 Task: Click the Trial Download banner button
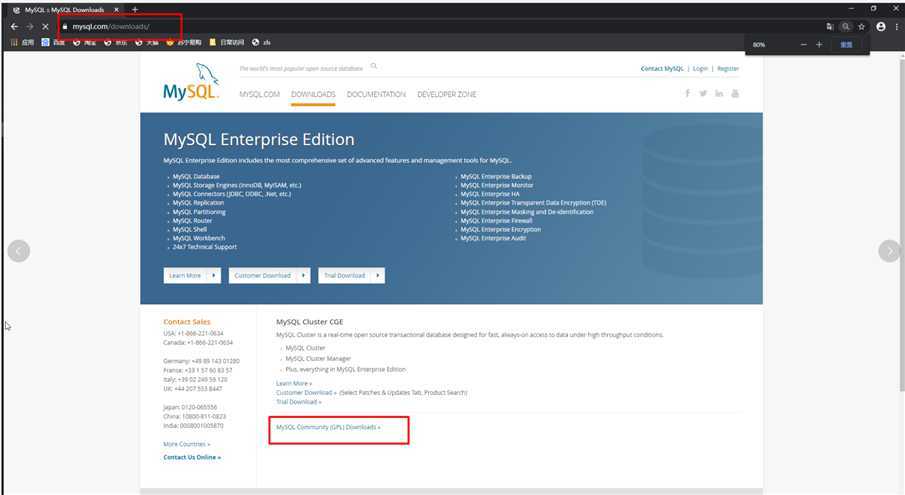click(x=351, y=276)
